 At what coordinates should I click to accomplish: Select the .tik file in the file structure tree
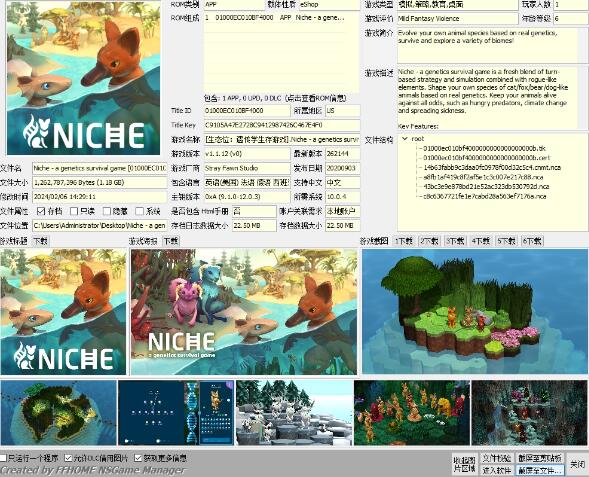click(x=484, y=148)
